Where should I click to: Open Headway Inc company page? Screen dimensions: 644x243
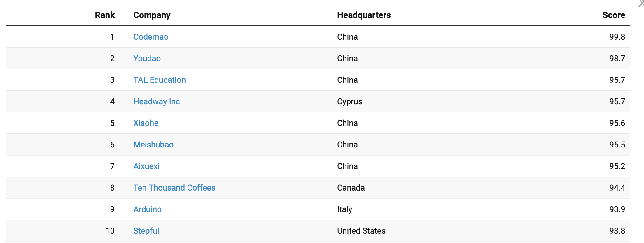157,101
